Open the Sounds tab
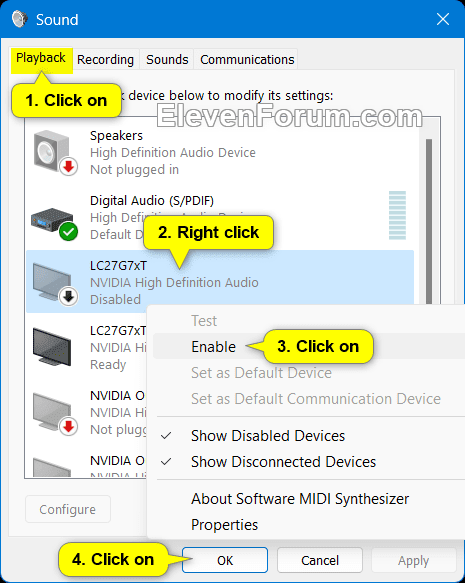Image resolution: width=465 pixels, height=583 pixels. click(167, 59)
